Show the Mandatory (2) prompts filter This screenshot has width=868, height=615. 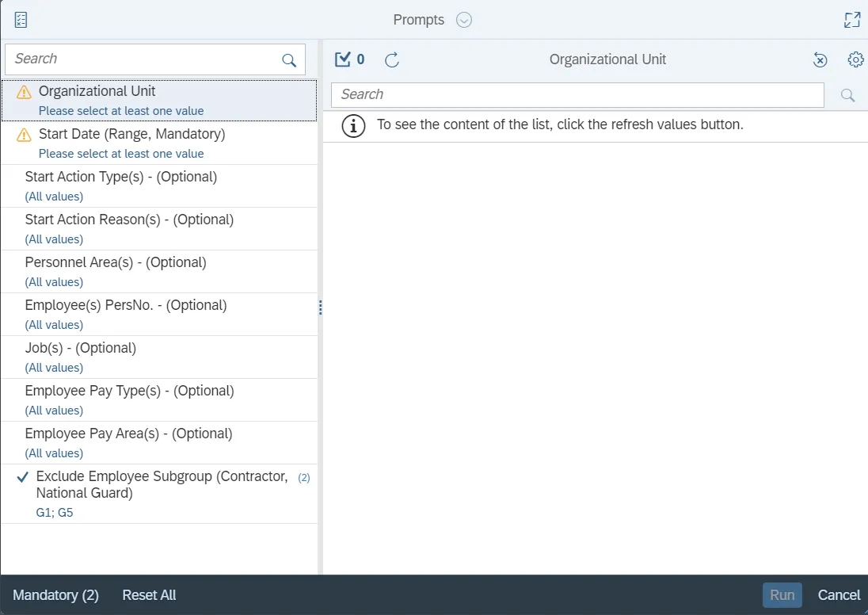[55, 595]
